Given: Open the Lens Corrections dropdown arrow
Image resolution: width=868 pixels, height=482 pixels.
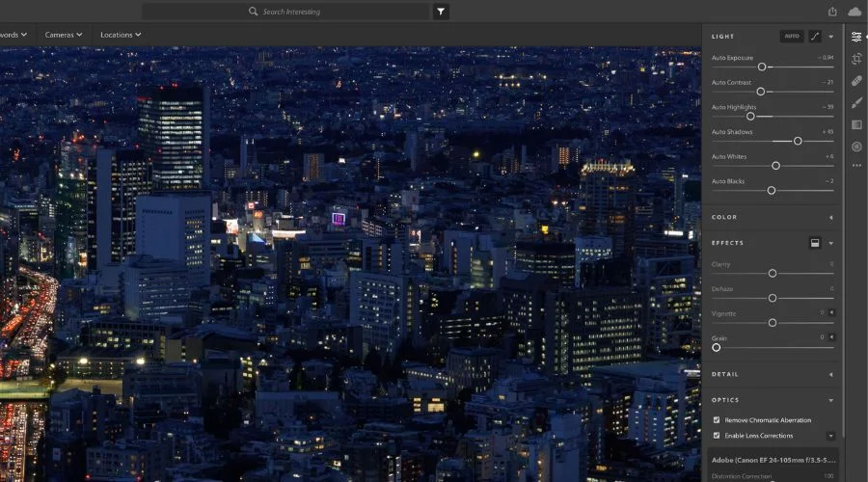Looking at the screenshot, I should point(830,436).
